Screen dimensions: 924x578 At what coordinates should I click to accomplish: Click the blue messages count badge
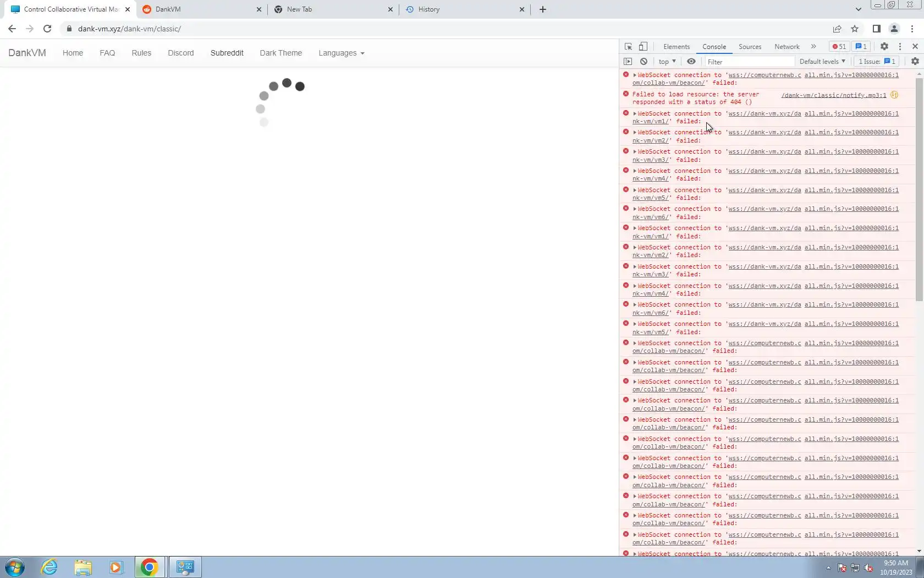pos(861,47)
